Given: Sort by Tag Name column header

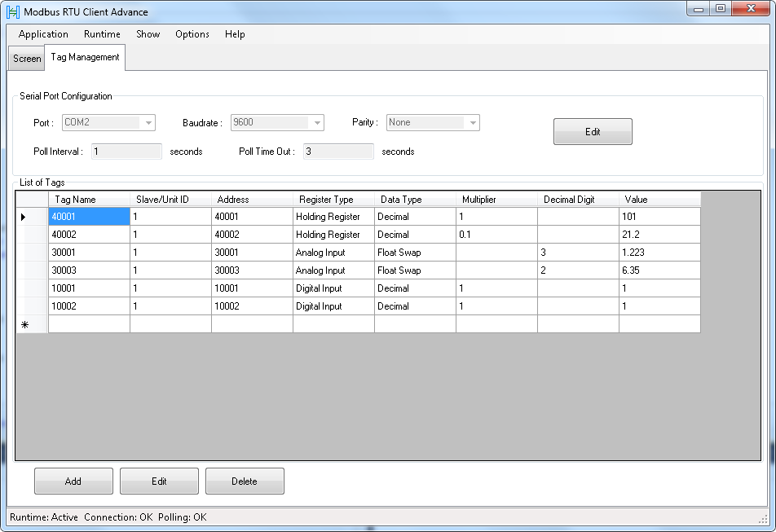Looking at the screenshot, I should [89, 200].
